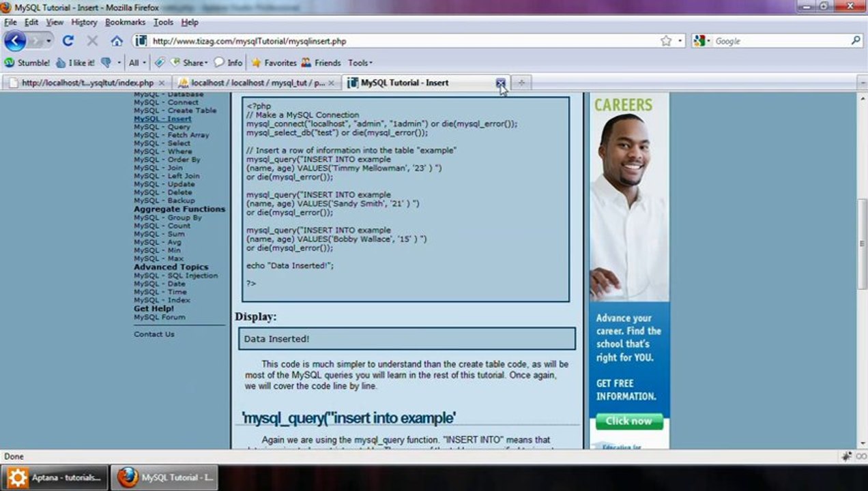Image resolution: width=868 pixels, height=491 pixels.
Task: Open the thumbs-down options dropdown arrow
Action: 119,63
